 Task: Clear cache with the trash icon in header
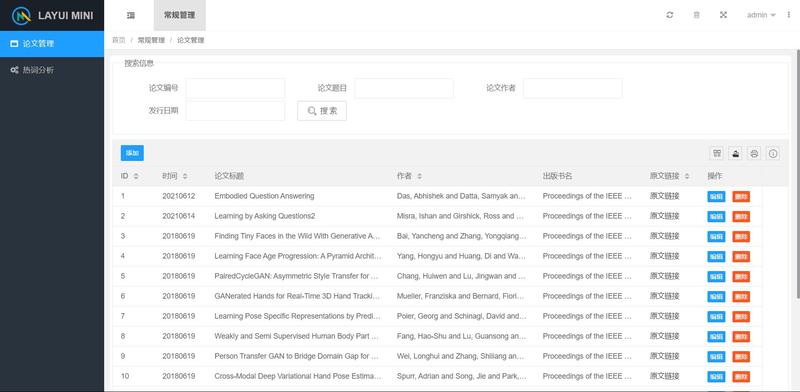click(696, 15)
